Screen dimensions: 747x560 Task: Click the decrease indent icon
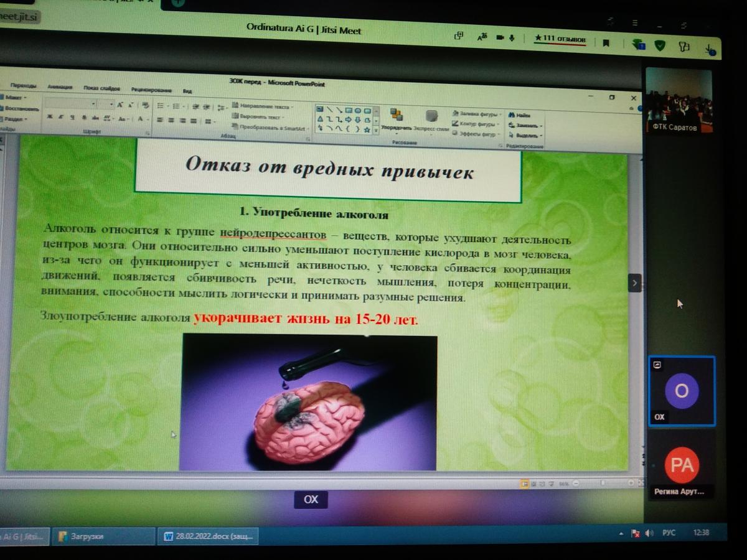tap(195, 107)
